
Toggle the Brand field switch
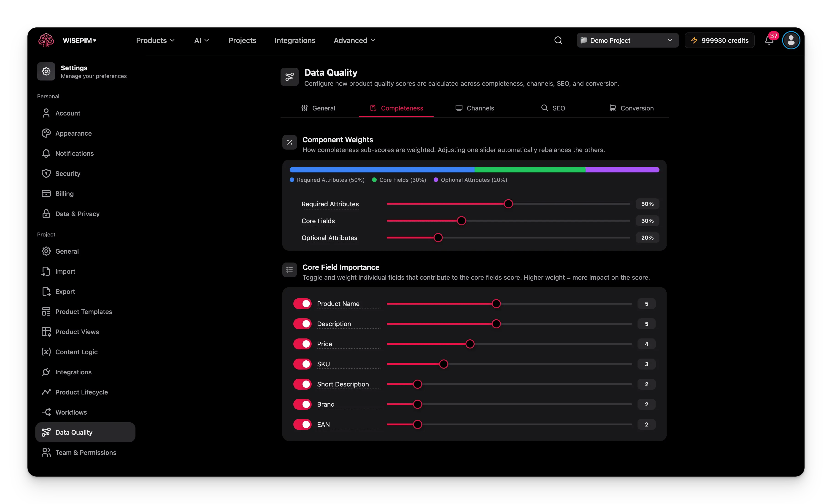point(302,404)
